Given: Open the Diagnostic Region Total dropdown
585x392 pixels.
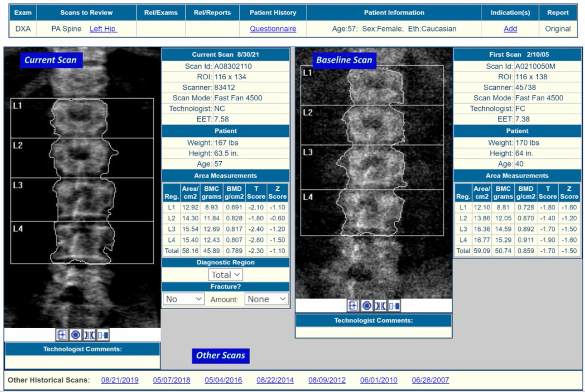Looking at the screenshot, I should tap(225, 275).
